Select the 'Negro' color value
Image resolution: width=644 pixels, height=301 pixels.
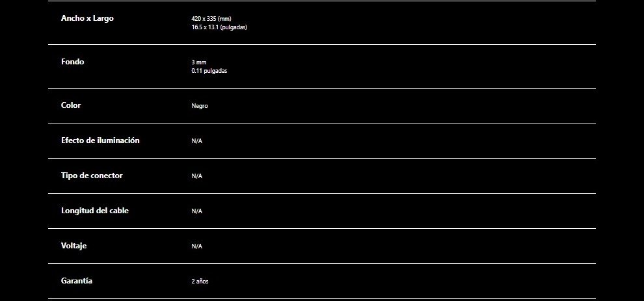[200, 106]
